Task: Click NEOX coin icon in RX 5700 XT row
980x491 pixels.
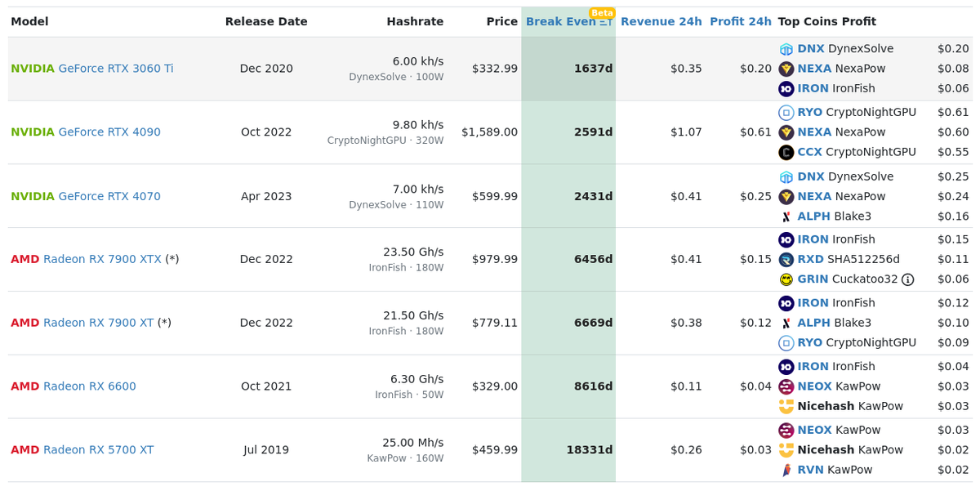Action: pos(786,430)
